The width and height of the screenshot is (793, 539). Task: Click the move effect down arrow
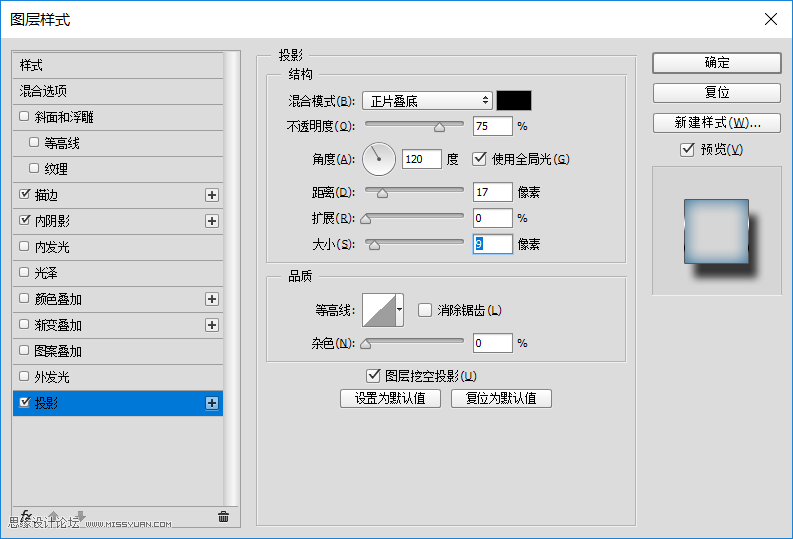(x=80, y=516)
